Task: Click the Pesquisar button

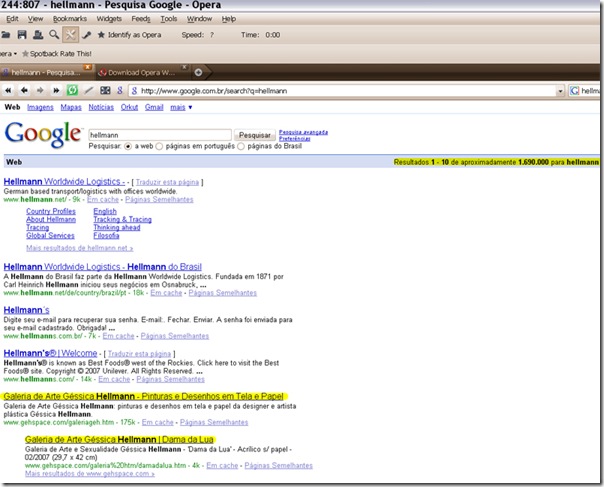Action: pos(255,135)
